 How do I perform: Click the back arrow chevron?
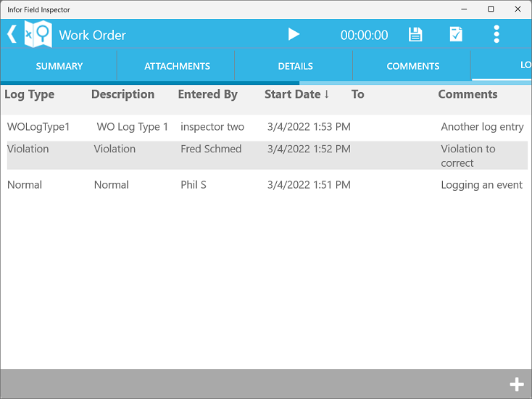pyautogui.click(x=12, y=34)
